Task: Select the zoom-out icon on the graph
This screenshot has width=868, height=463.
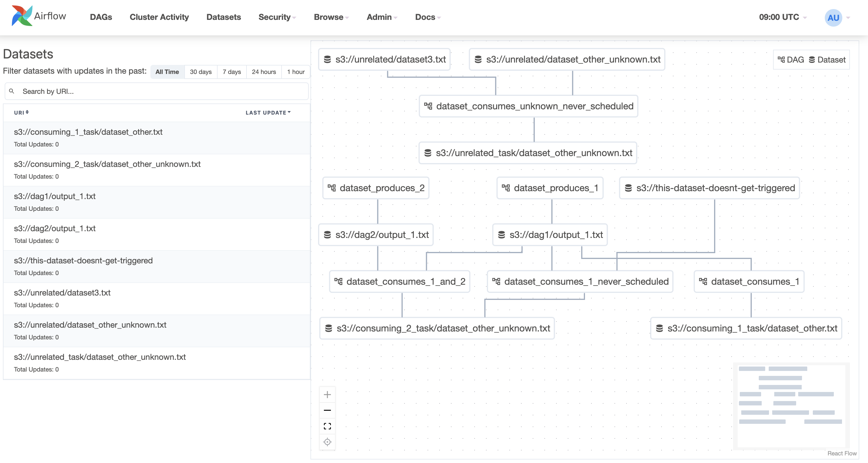Action: tap(327, 410)
